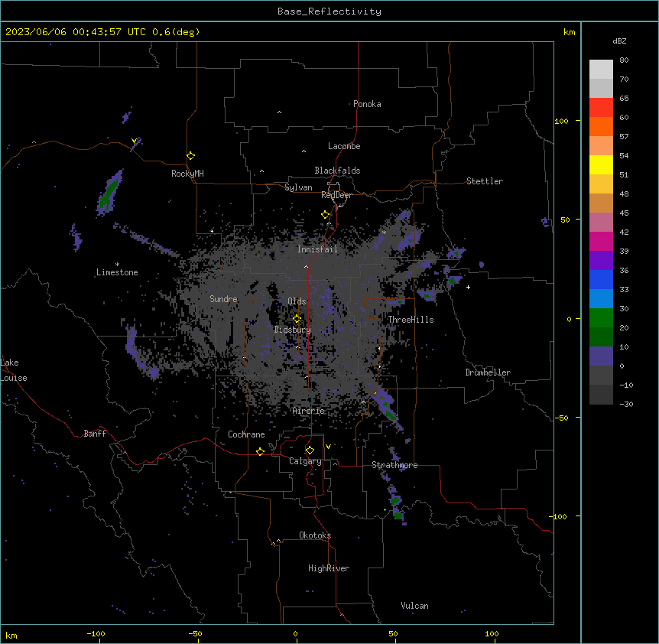Select the magenta 39-42 dBZ legend swatch
The image size is (659, 644).
(601, 242)
